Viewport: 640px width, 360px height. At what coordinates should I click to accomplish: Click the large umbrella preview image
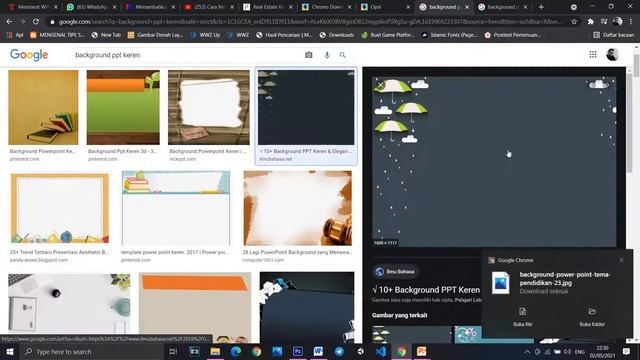(x=494, y=162)
